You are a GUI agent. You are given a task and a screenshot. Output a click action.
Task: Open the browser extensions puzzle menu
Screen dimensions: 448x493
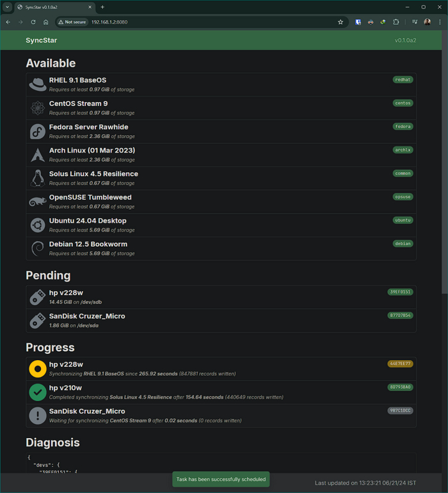click(396, 22)
